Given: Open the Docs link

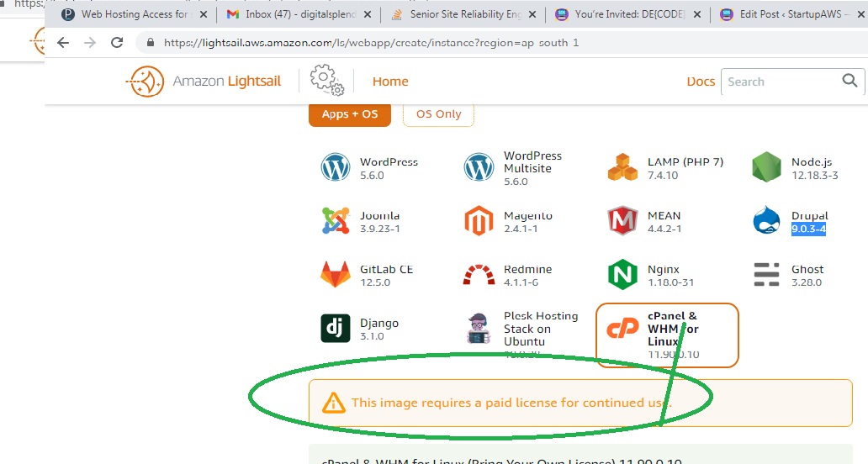Looking at the screenshot, I should click(x=701, y=82).
